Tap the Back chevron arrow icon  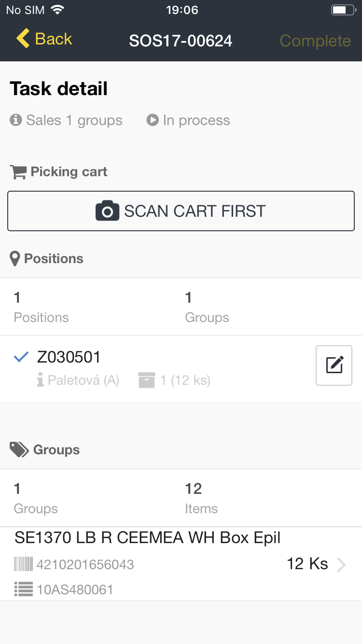tap(23, 39)
